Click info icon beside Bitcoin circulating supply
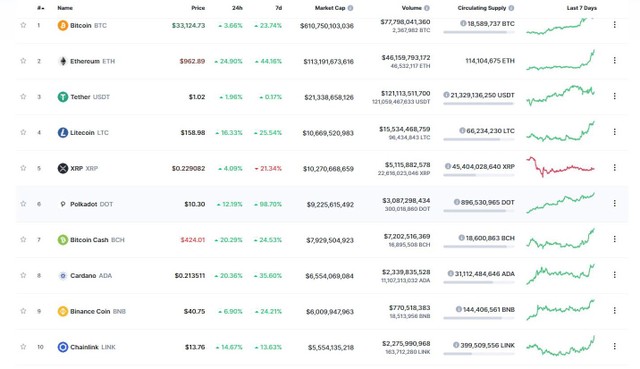This screenshot has height=369, width=640. click(x=463, y=24)
